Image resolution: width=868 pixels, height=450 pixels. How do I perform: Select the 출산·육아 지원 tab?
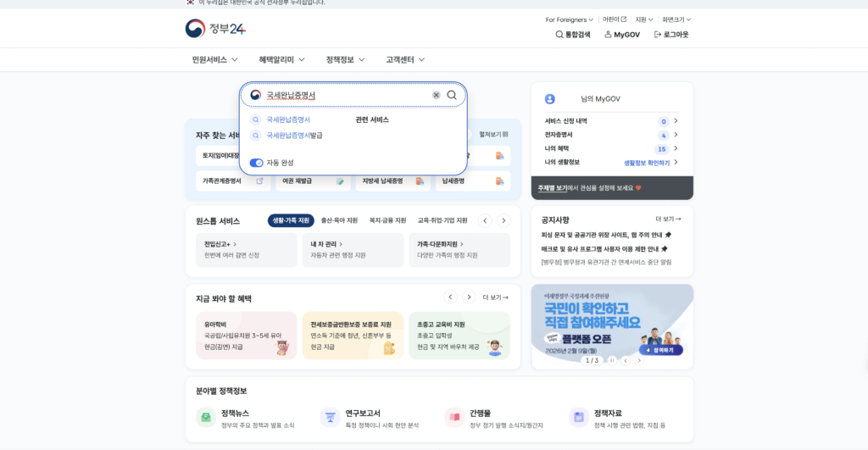(x=339, y=220)
